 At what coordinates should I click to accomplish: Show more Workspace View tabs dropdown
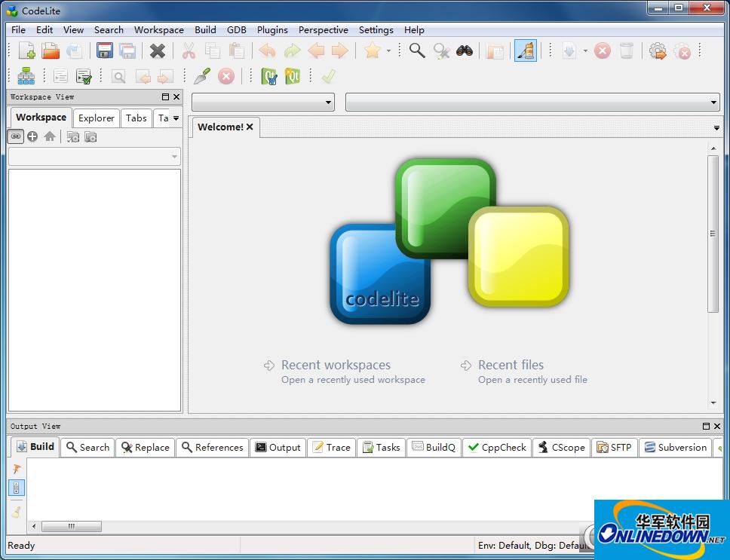pos(176,118)
